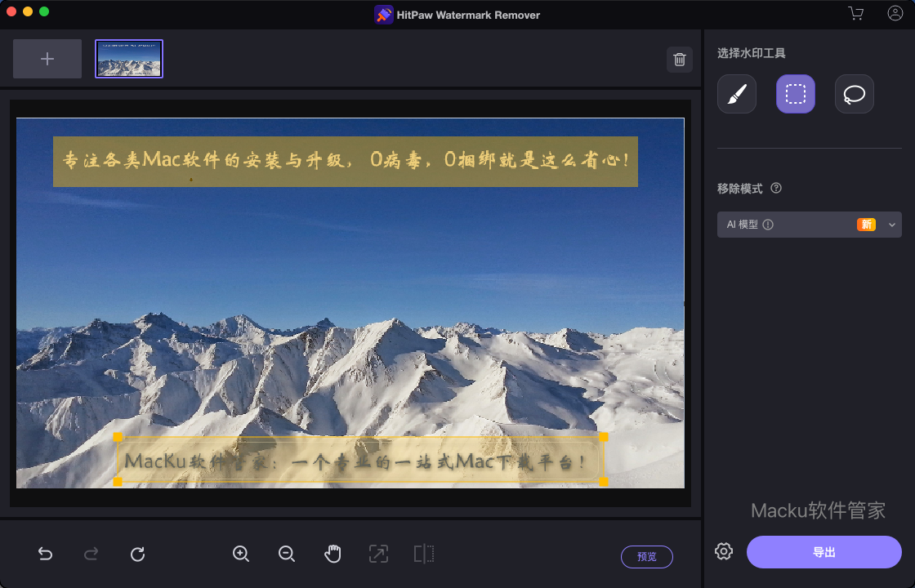Select the rectangular marquee selection tool
Viewport: 915px width, 588px height.
796,94
